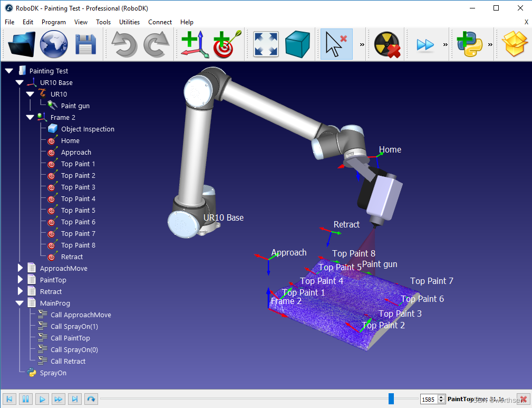The width and height of the screenshot is (532, 408).
Task: Open the online library globe icon
Action: pos(54,44)
